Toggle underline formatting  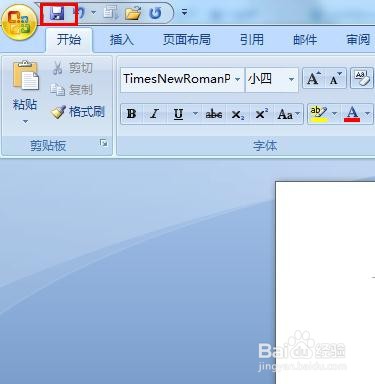tap(179, 114)
